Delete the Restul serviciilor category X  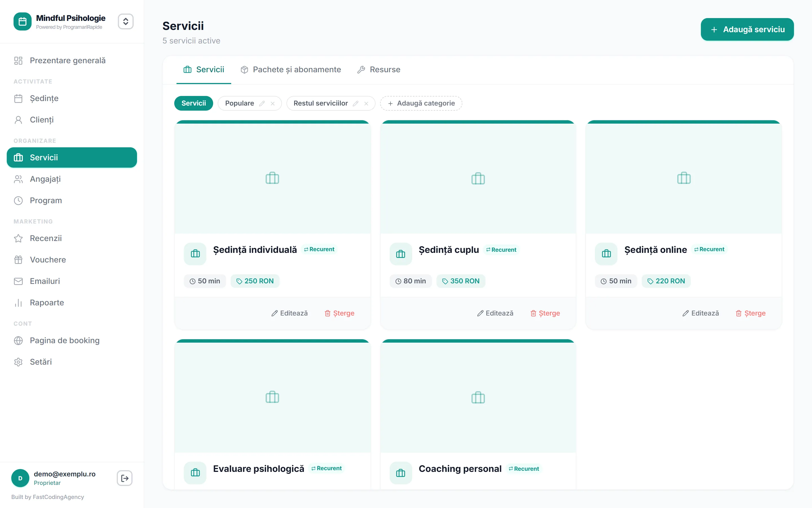tap(367, 104)
